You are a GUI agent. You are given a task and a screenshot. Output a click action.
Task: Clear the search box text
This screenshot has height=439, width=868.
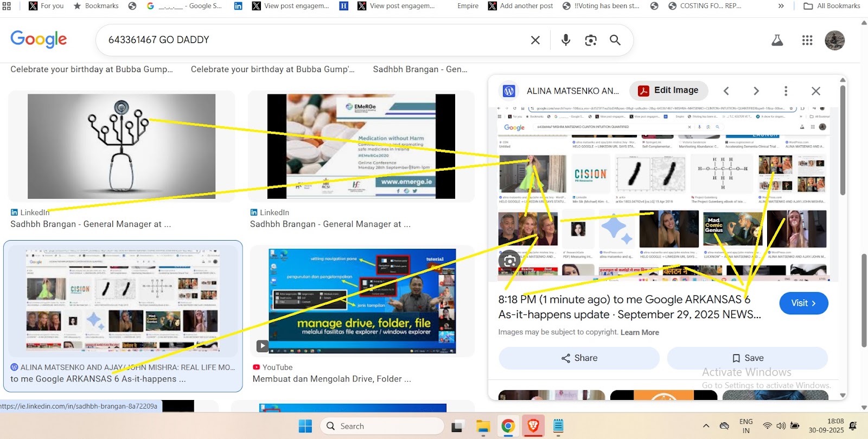click(535, 40)
